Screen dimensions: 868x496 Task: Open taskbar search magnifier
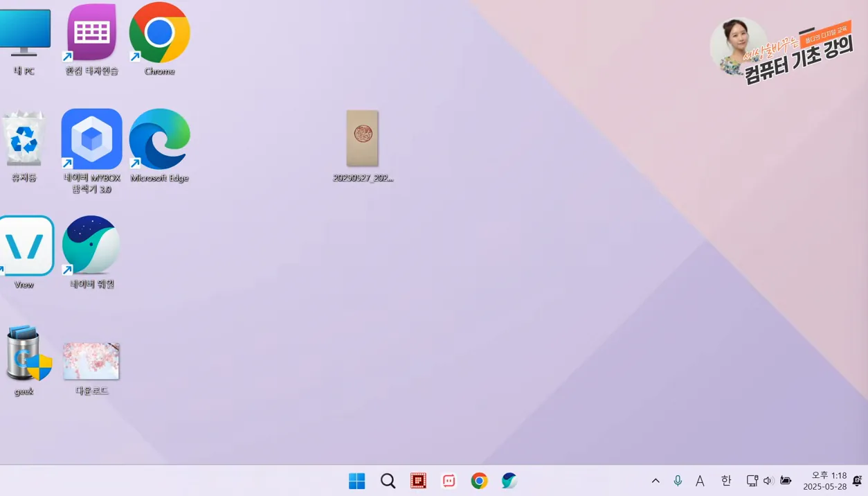coord(388,481)
